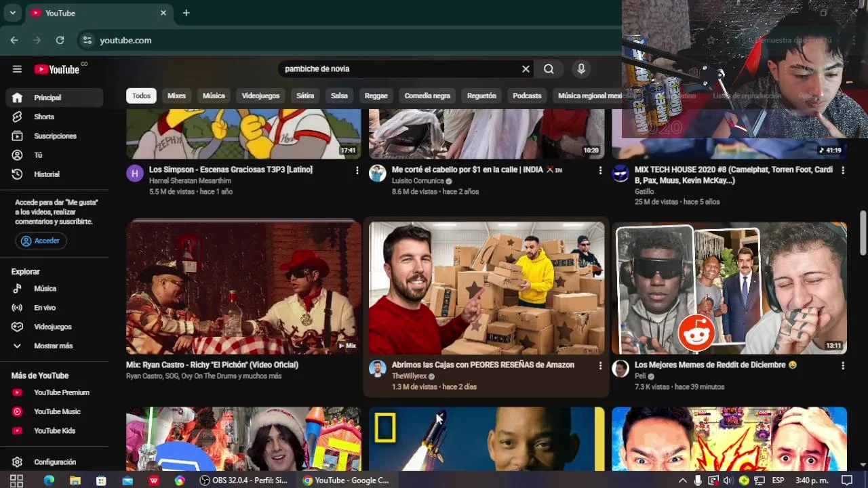868x488 pixels.
Task: Open options menu for Me corté el cabello video
Action: click(600, 171)
